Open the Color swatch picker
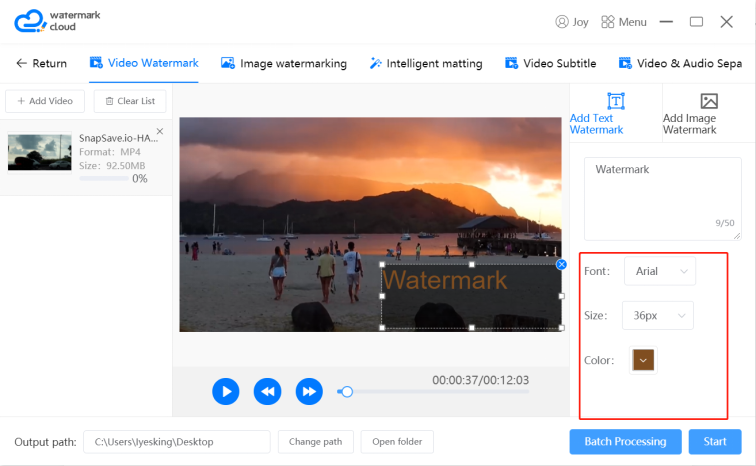The width and height of the screenshot is (756, 466). [643, 360]
